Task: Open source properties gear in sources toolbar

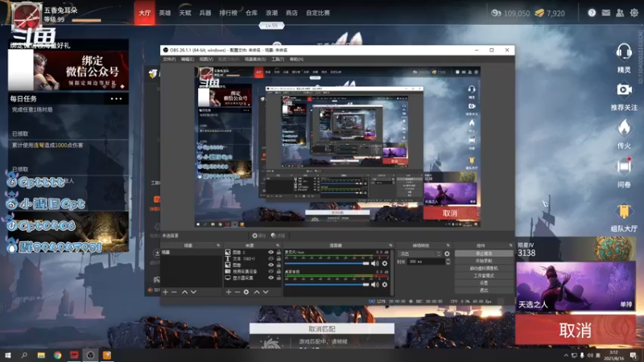Action: [x=246, y=292]
